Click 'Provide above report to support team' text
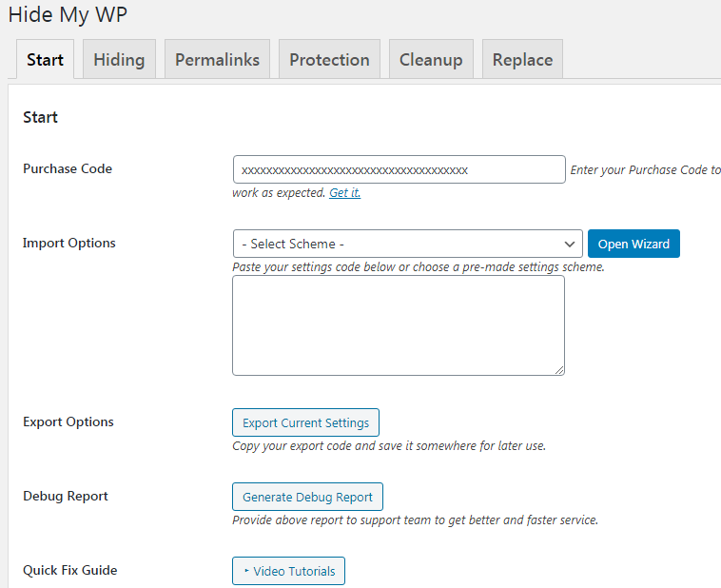 [416, 519]
